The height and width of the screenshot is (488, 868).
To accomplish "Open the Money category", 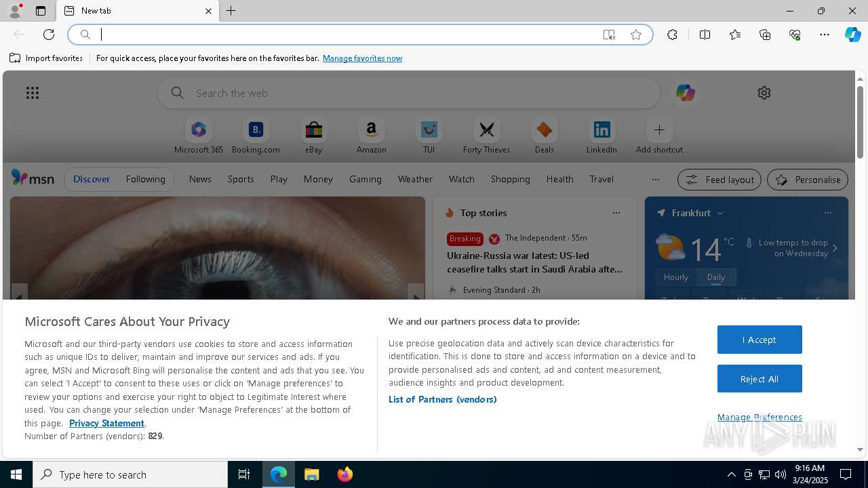I will tap(318, 179).
